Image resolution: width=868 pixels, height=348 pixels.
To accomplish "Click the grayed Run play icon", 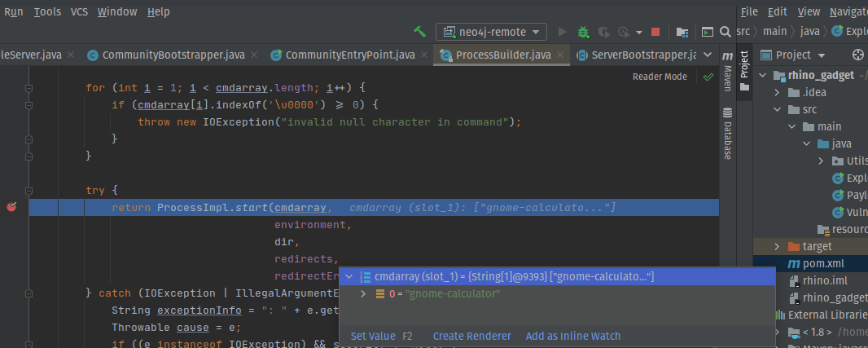I will click(x=563, y=32).
